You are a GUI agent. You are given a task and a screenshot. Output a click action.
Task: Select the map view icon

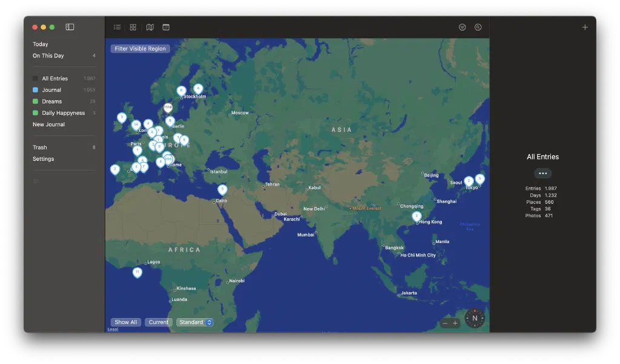[x=150, y=27]
